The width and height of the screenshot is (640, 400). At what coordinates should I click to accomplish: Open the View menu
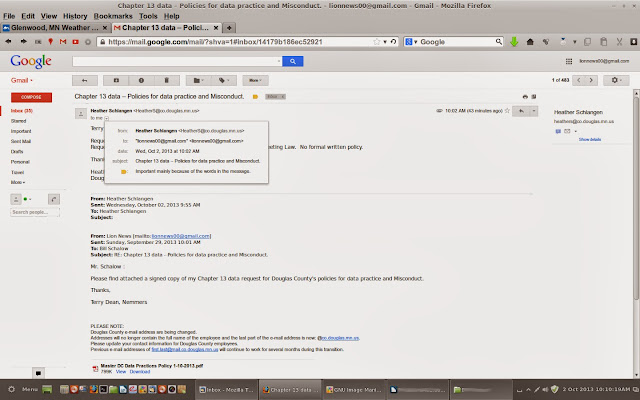pyautogui.click(x=49, y=16)
